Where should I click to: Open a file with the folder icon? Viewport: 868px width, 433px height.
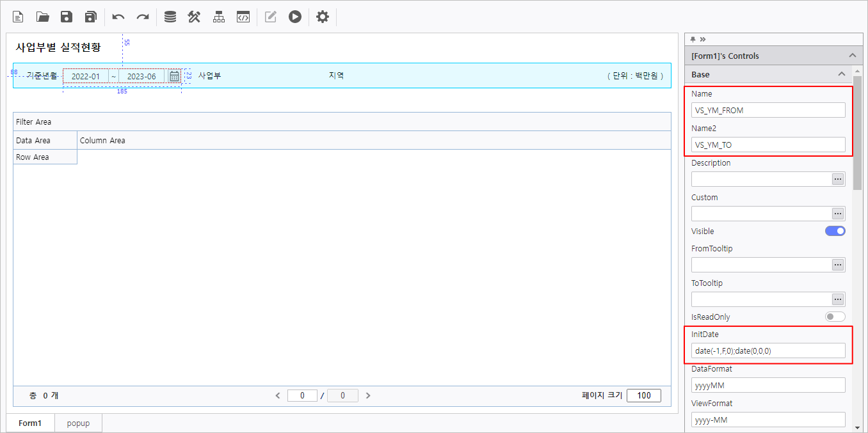coord(43,17)
